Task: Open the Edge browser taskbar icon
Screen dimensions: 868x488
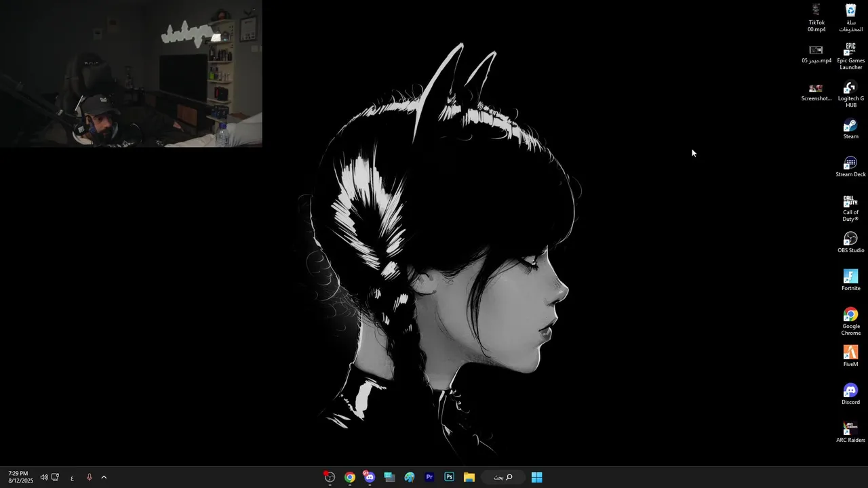Action: 410,477
